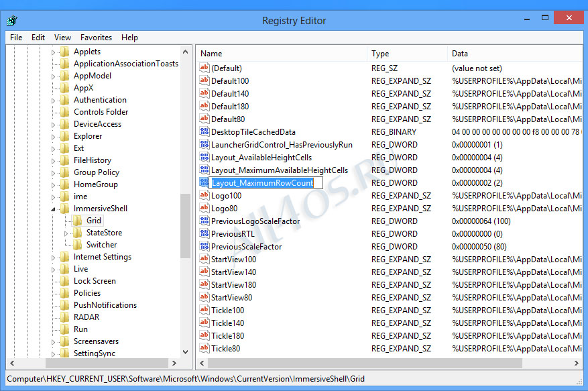Screen dimensions: 588x391
Task: Click the (Default) string value icon
Action: click(204, 68)
